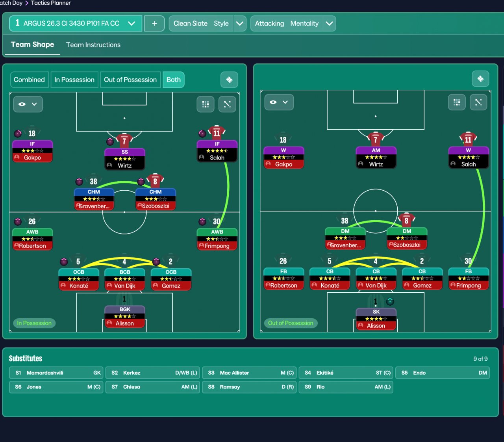Image resolution: width=504 pixels, height=442 pixels.
Task: Select Alisson's BGK goalkeeper card
Action: 125,317
